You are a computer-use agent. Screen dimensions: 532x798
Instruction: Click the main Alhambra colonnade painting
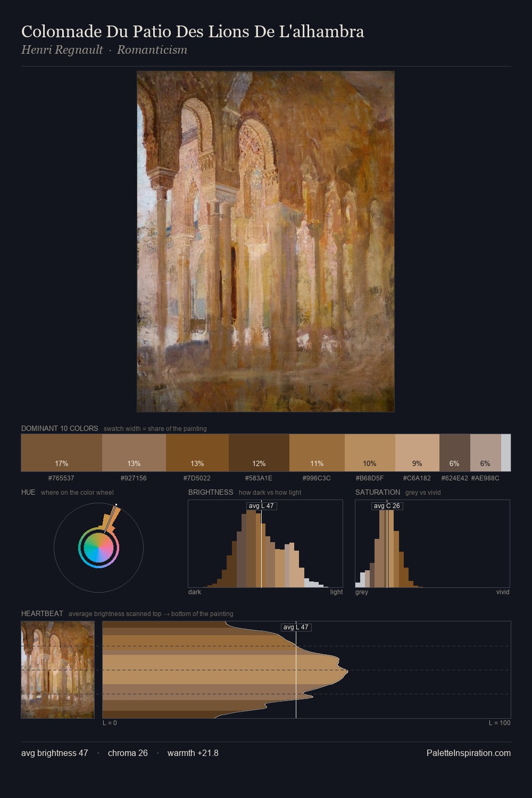(265, 242)
